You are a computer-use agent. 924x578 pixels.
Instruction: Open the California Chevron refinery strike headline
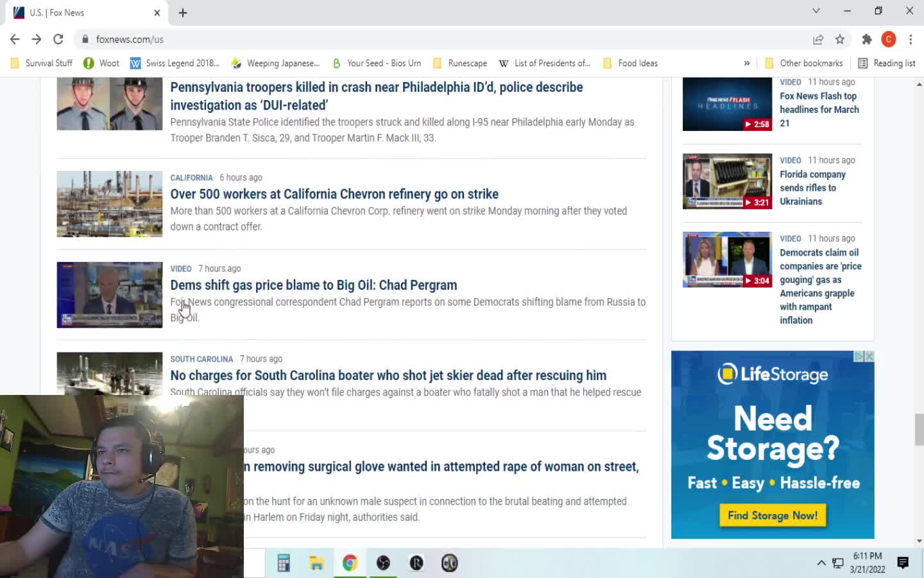[334, 194]
